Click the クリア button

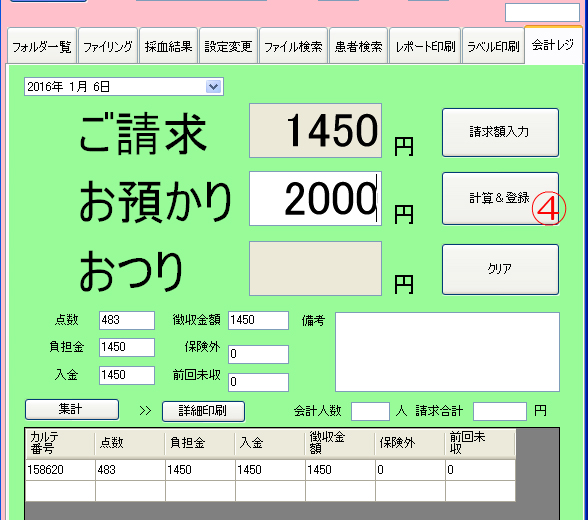[x=500, y=269]
